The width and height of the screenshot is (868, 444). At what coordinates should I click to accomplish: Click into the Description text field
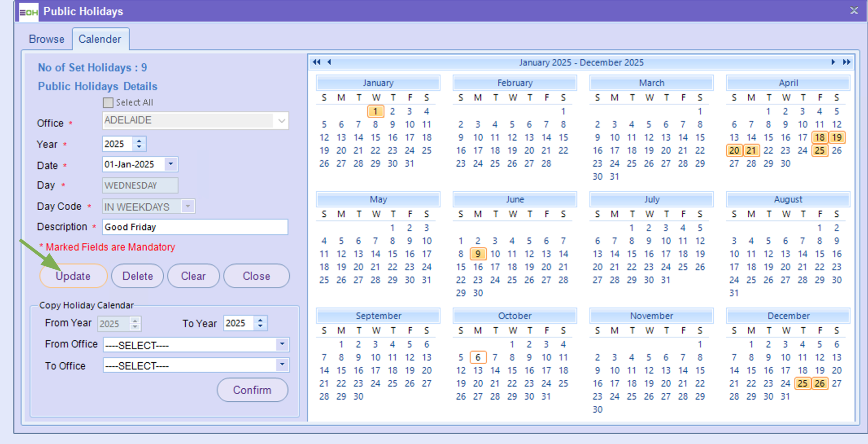click(195, 227)
